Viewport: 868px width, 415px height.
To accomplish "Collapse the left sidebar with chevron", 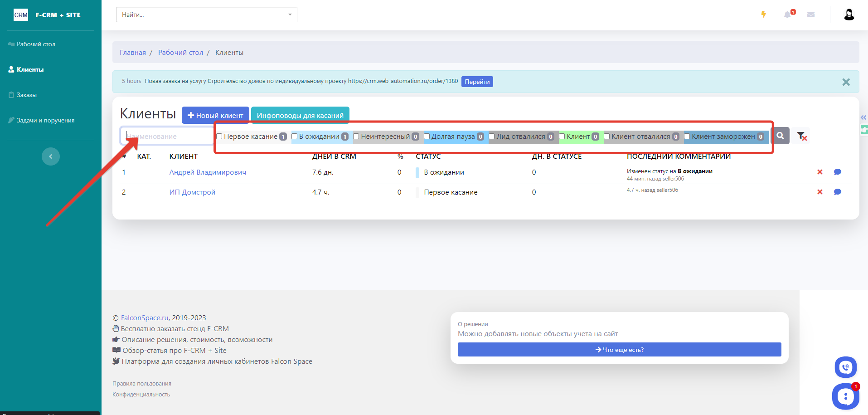I will click(x=51, y=156).
